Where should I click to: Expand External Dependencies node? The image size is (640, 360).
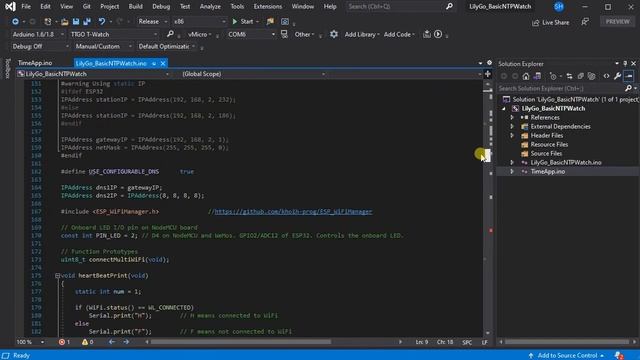pyautogui.click(x=512, y=127)
